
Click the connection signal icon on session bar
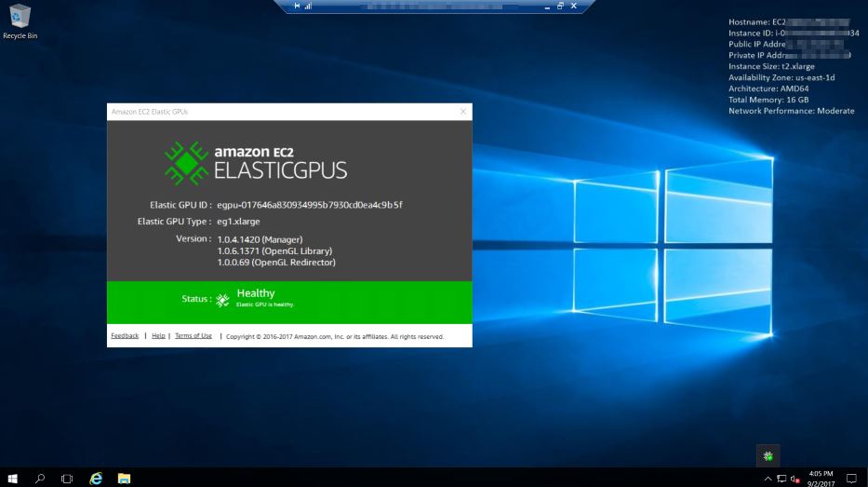pos(308,6)
